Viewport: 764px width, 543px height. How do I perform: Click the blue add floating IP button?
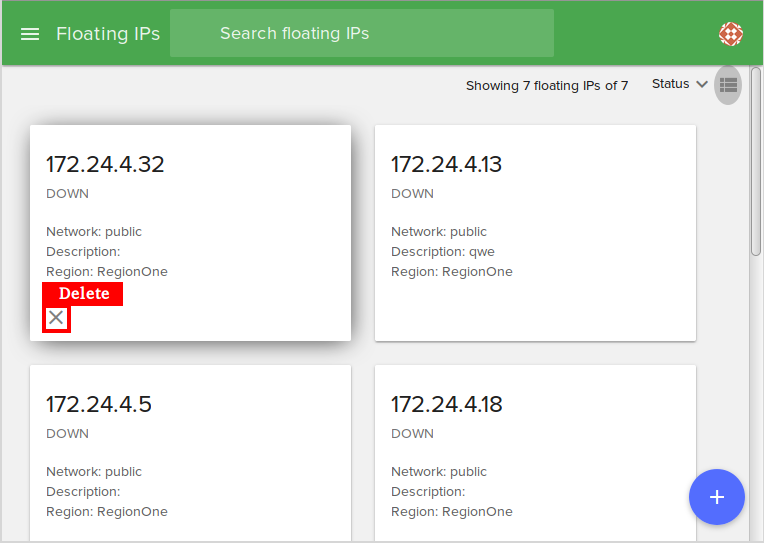tap(716, 497)
